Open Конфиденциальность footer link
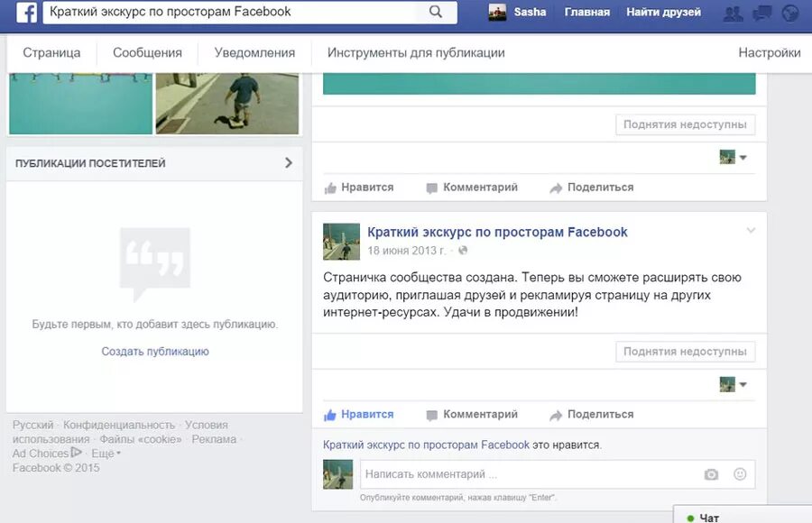 [119, 425]
